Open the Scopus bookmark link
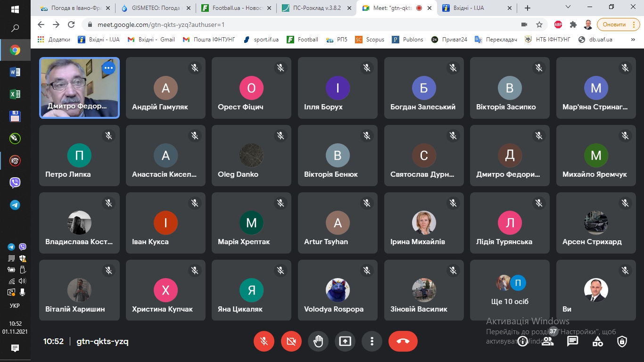The height and width of the screenshot is (362, 644). (370, 40)
